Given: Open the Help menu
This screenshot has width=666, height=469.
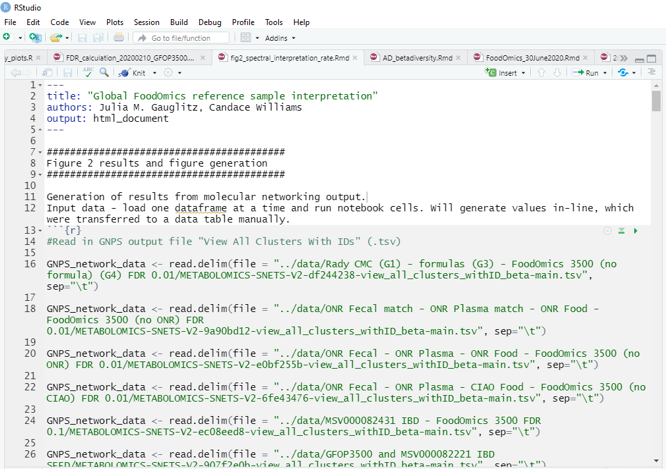Looking at the screenshot, I should coord(301,22).
